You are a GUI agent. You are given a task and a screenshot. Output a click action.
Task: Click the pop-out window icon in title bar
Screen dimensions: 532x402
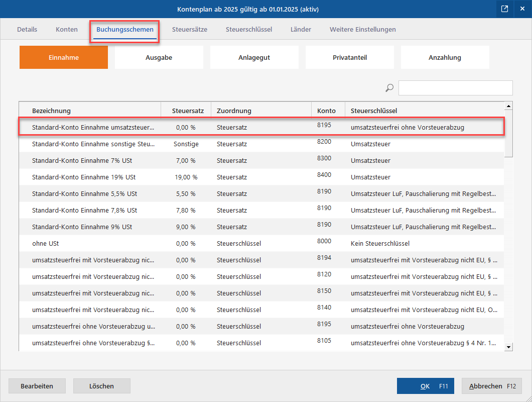[x=504, y=9]
